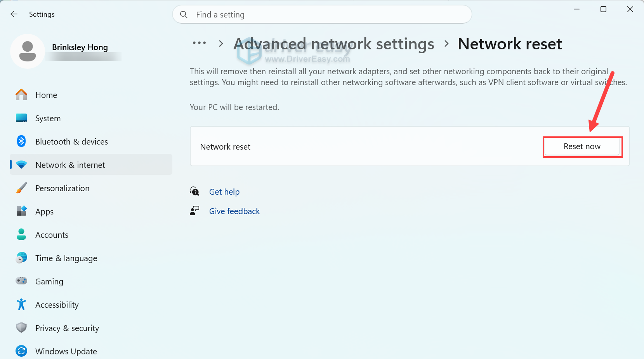This screenshot has height=359, width=644.
Task: Click the Reset now button
Action: click(x=582, y=146)
